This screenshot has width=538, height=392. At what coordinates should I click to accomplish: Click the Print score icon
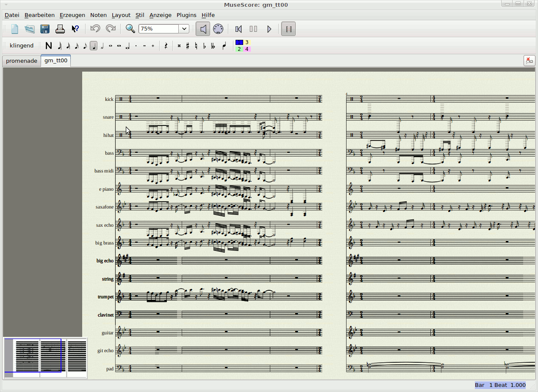(60, 29)
